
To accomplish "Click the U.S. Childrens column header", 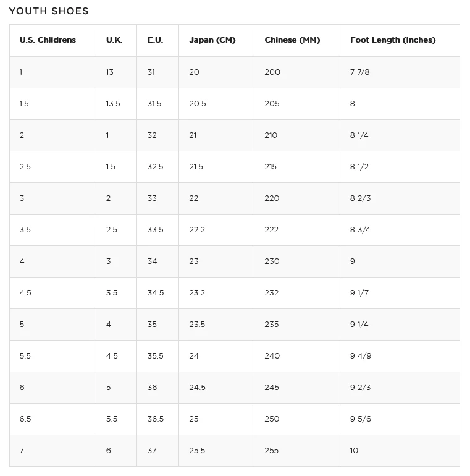I will [x=48, y=40].
